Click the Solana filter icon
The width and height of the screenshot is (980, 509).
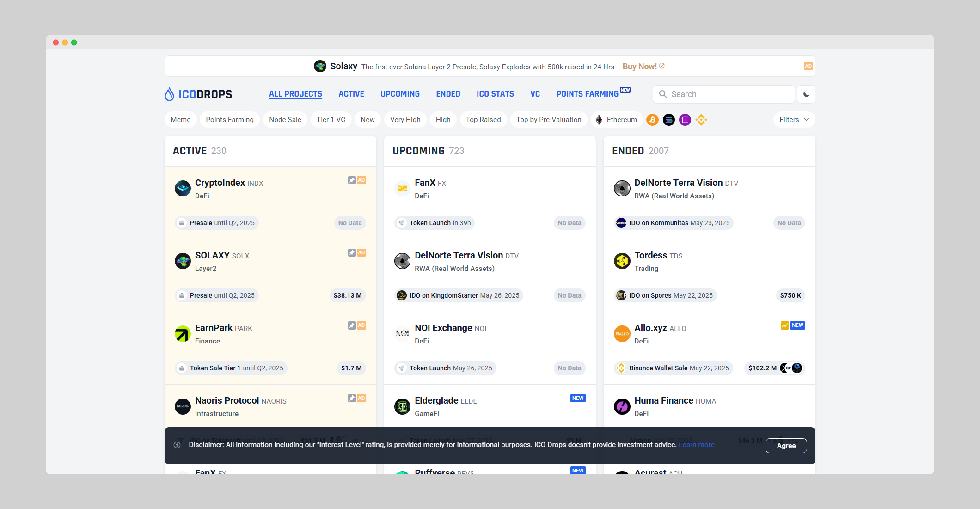[x=668, y=120]
